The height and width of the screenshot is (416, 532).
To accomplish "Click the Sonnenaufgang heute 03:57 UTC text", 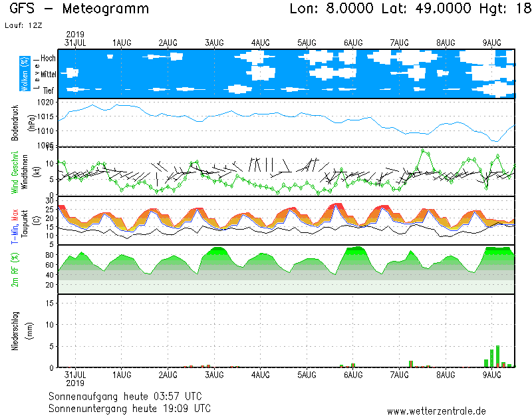I will (129, 396).
